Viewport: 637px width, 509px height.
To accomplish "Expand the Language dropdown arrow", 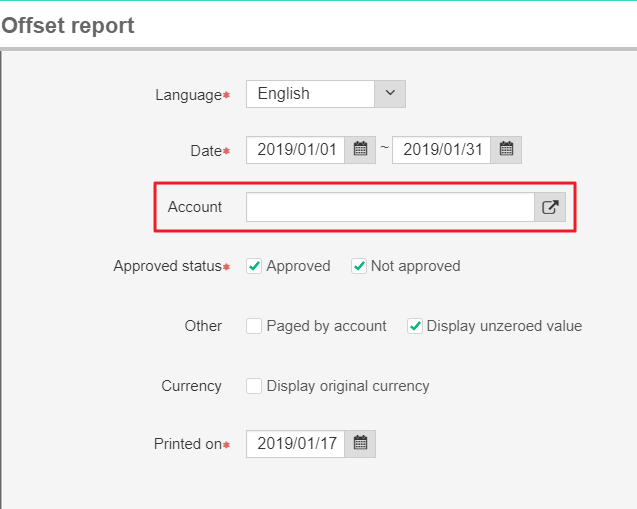I will point(390,94).
